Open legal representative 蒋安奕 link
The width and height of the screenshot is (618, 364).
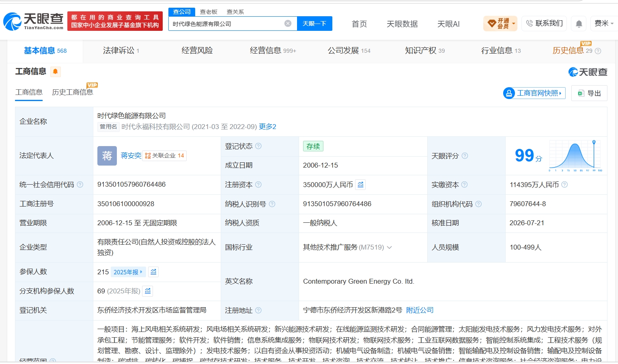tap(131, 156)
